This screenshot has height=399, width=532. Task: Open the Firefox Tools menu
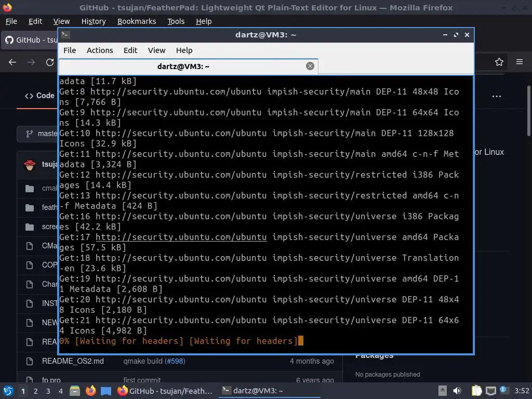[x=176, y=21]
